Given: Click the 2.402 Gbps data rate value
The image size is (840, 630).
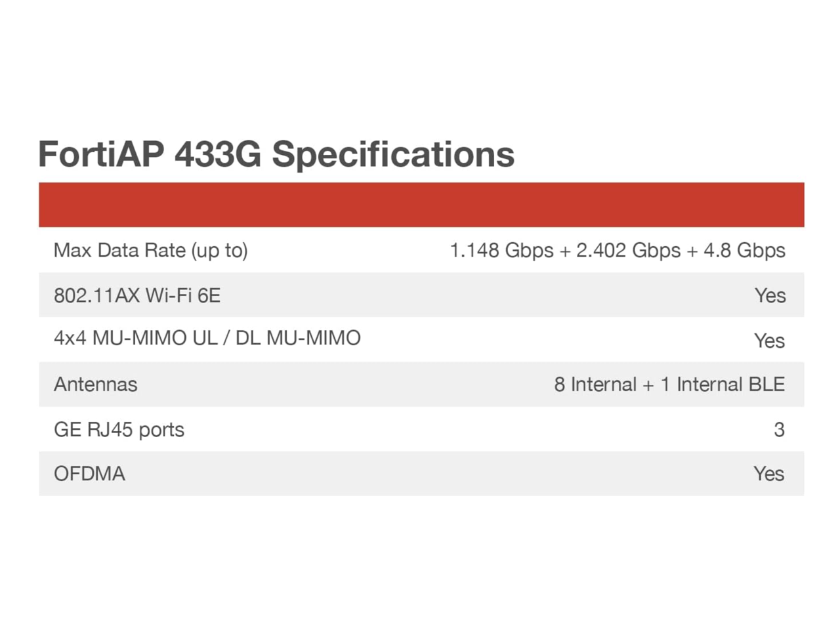Looking at the screenshot, I should [628, 250].
